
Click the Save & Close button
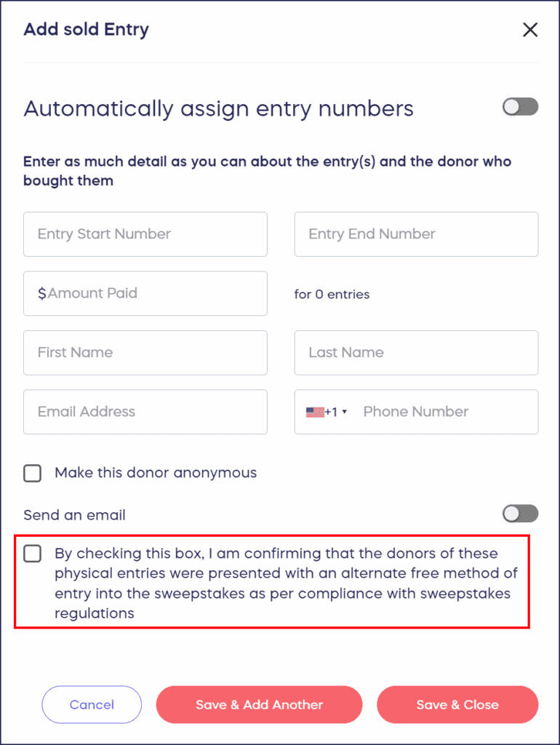click(457, 704)
